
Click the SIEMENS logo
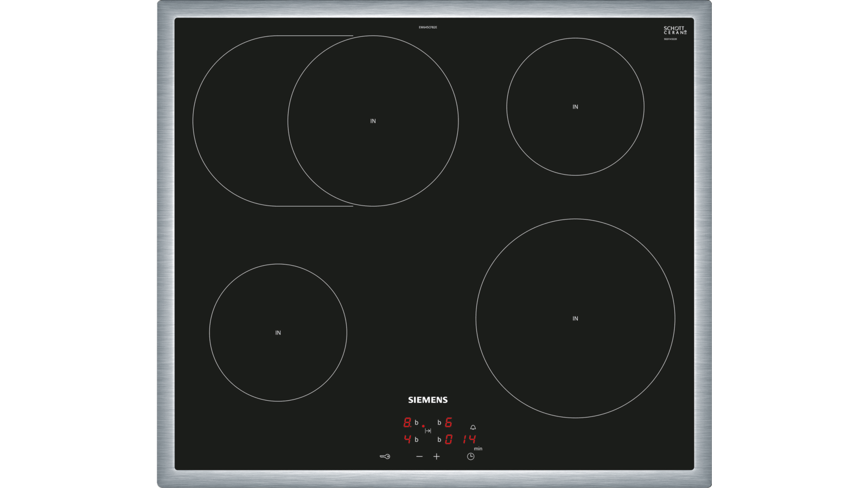pyautogui.click(x=428, y=400)
